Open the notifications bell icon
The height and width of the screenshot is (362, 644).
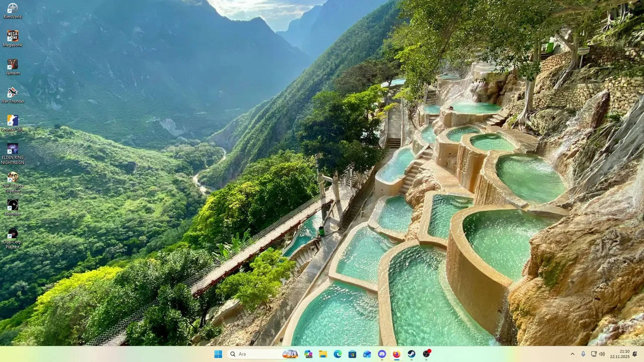[635, 354]
